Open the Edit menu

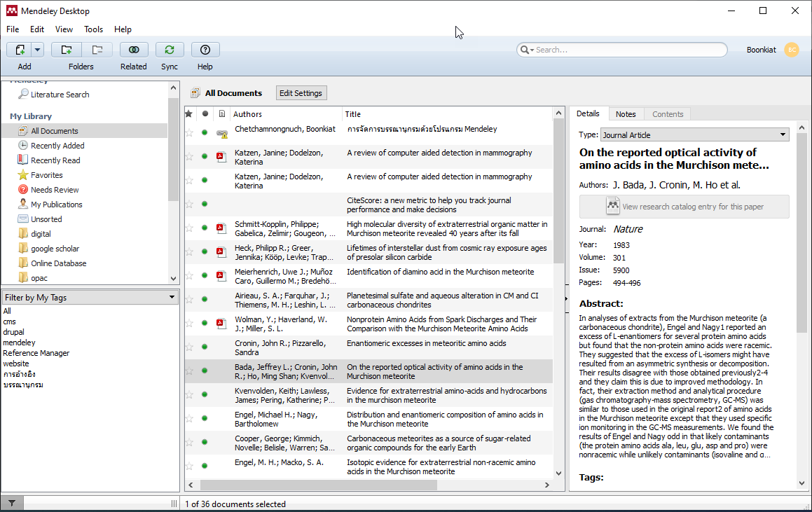point(36,29)
